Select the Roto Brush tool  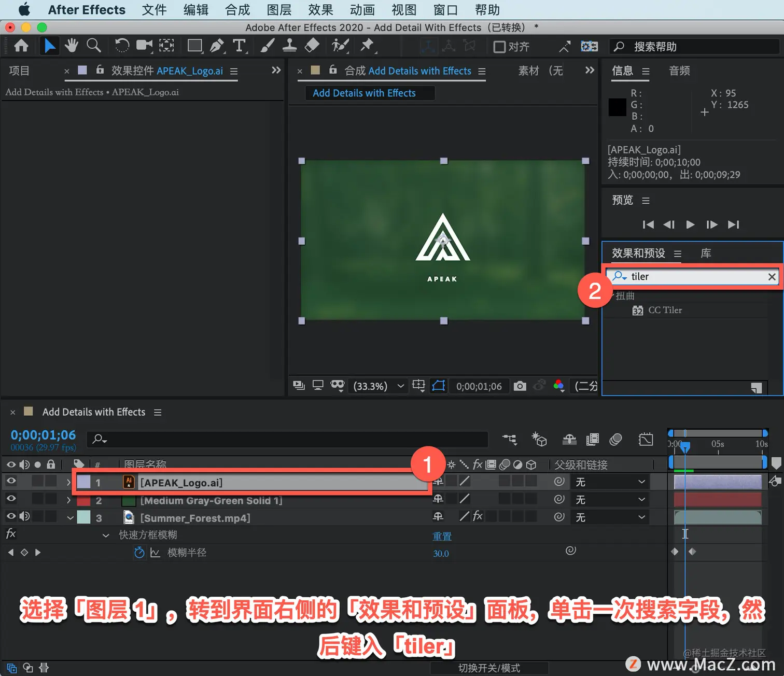pyautogui.click(x=340, y=46)
